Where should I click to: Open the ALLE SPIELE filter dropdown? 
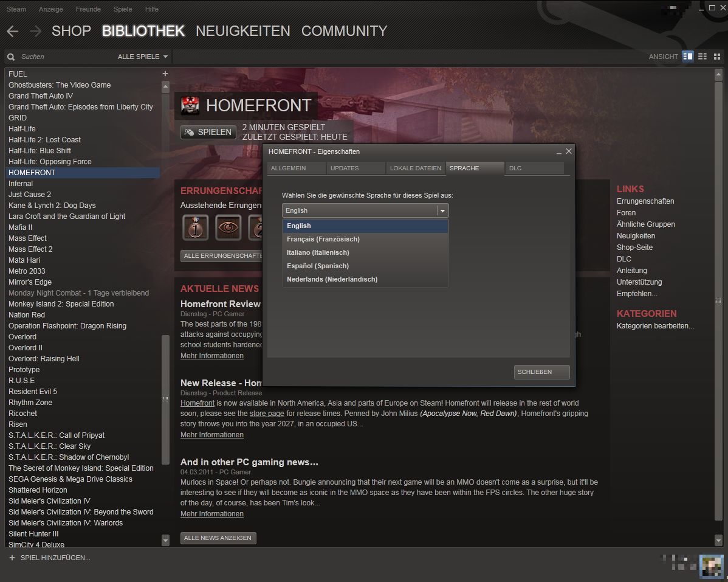click(x=143, y=57)
